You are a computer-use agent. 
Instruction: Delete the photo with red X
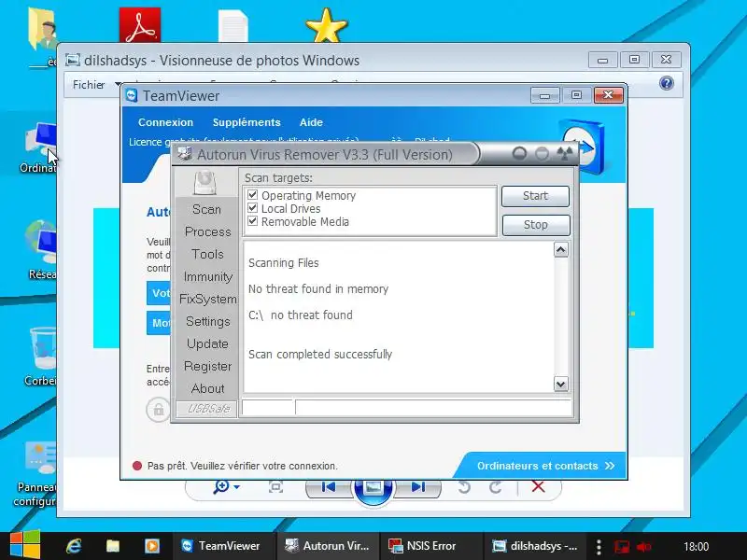tap(539, 486)
